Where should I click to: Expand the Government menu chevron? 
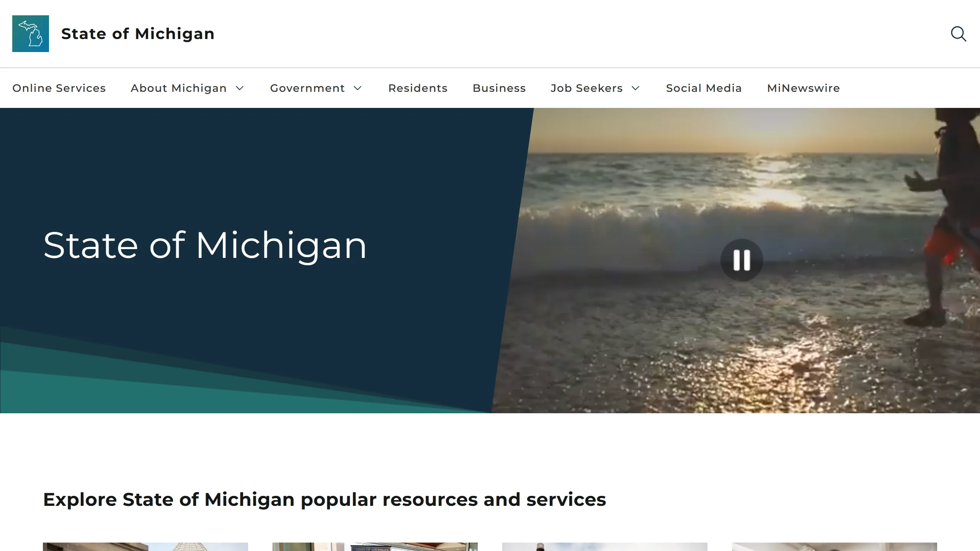(358, 88)
